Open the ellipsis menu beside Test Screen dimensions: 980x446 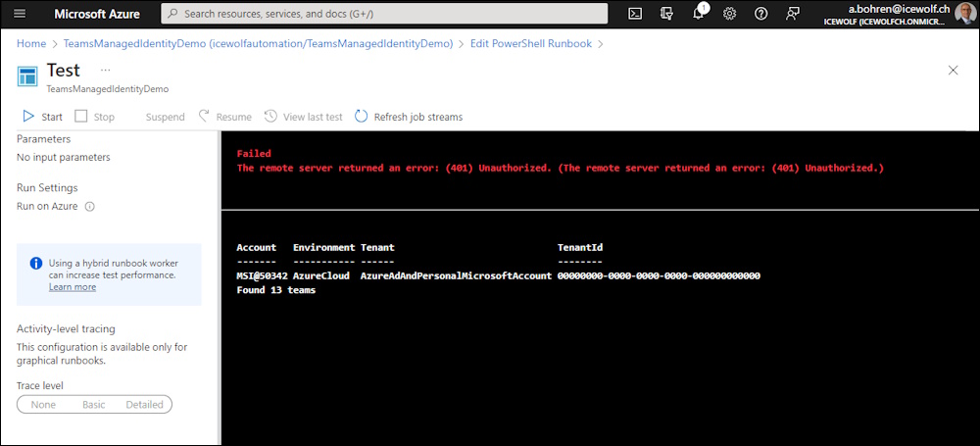(x=105, y=70)
